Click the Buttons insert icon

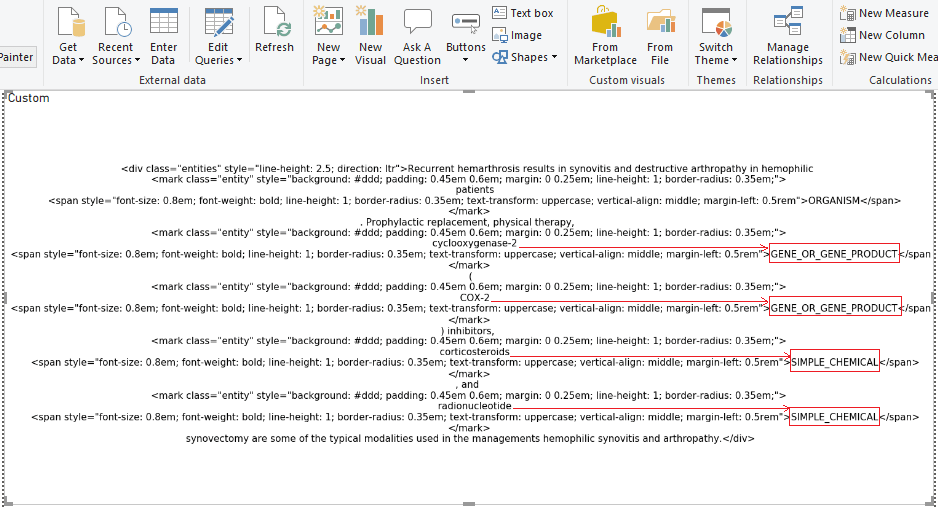(465, 23)
